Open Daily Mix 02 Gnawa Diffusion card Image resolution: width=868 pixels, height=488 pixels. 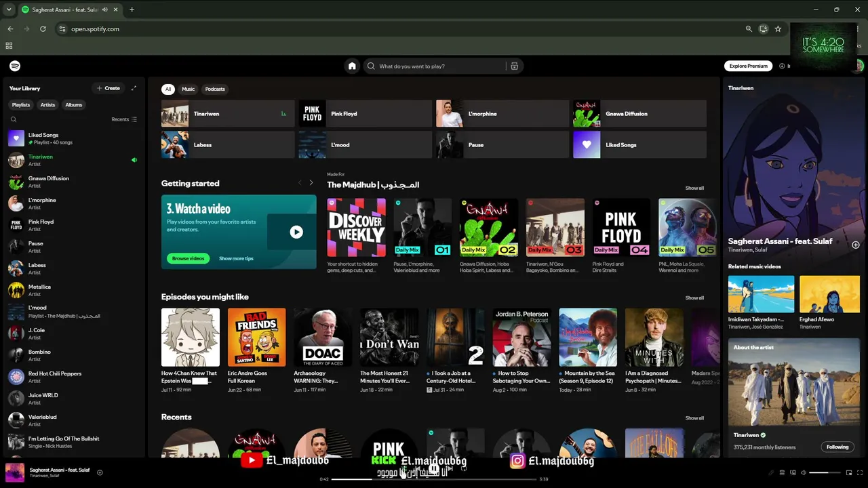coord(489,236)
